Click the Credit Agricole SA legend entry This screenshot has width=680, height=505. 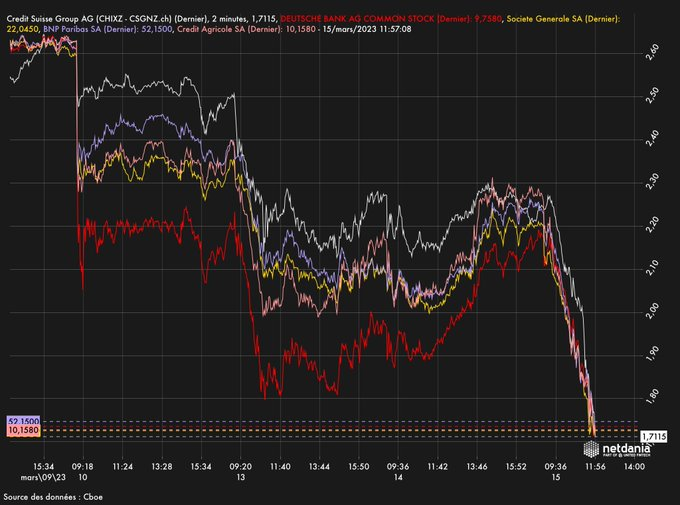245,29
